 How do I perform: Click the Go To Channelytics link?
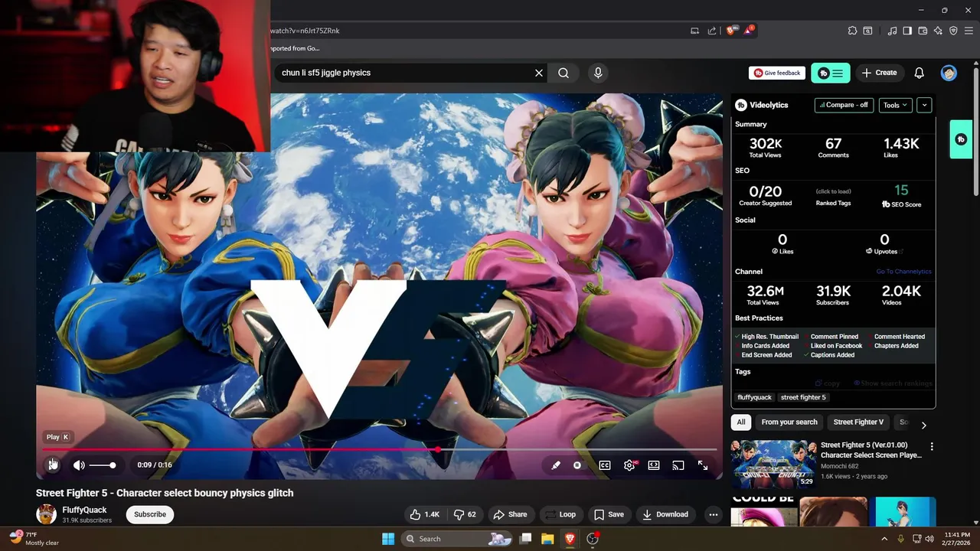point(904,272)
